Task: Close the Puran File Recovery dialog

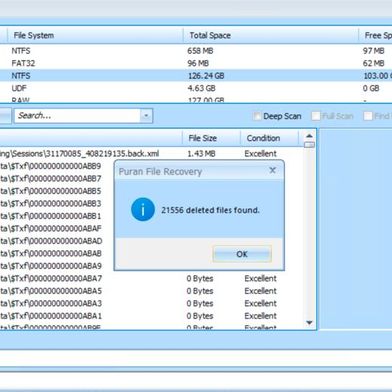Action: click(x=272, y=170)
